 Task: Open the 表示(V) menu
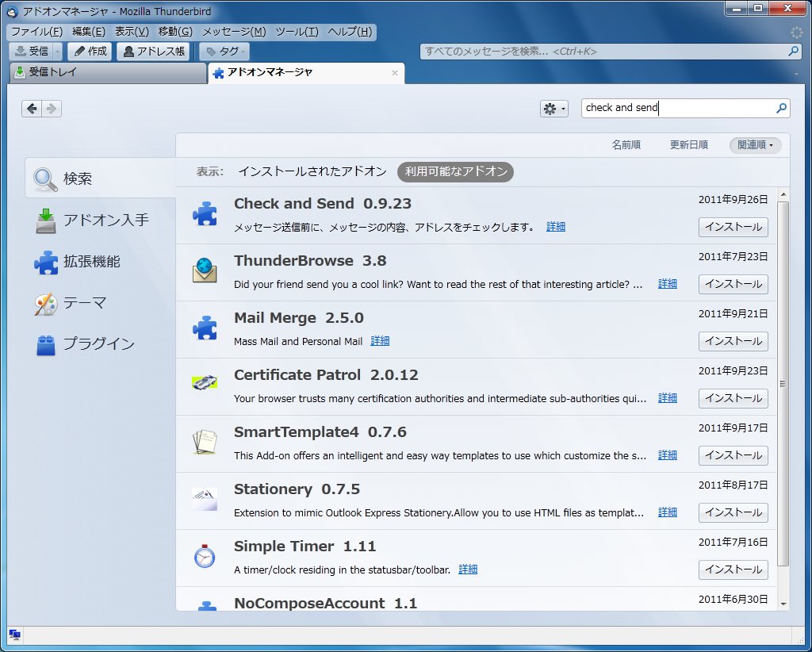[x=132, y=32]
